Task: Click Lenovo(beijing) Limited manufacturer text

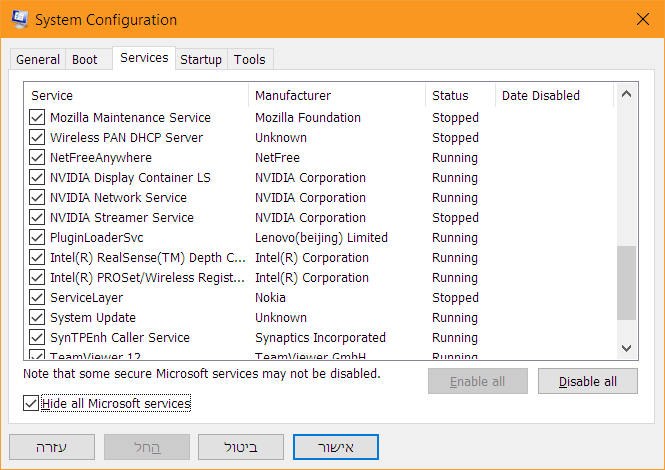Action: coord(321,238)
